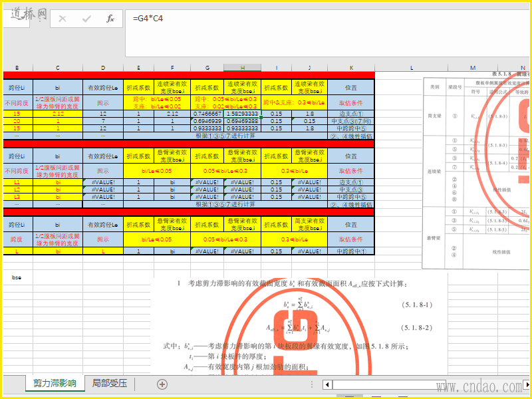Select the active cell showing 1.58293333

(x=243, y=114)
